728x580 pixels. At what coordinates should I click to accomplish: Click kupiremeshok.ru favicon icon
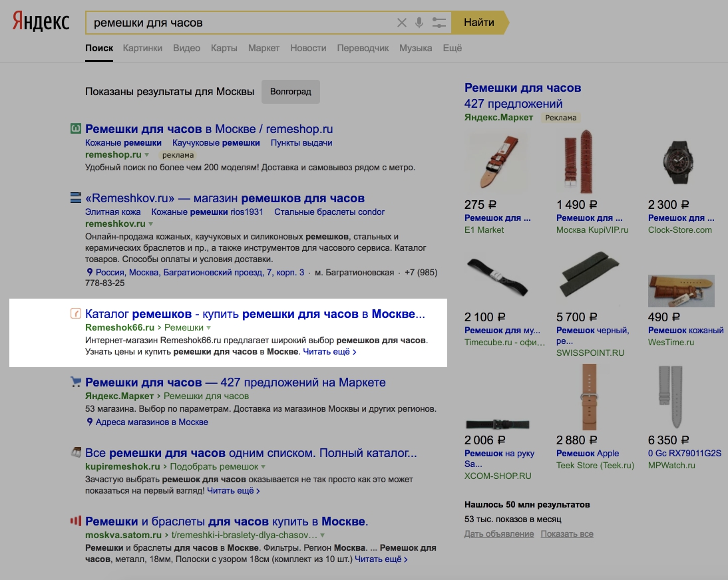[76, 452]
